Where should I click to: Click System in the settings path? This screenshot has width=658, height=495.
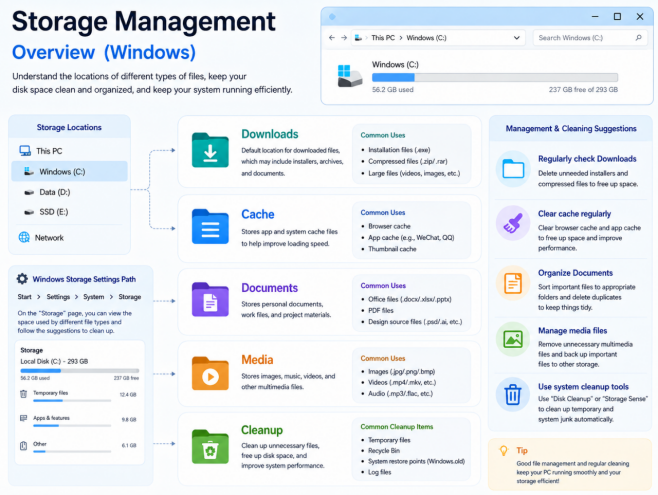(x=94, y=297)
